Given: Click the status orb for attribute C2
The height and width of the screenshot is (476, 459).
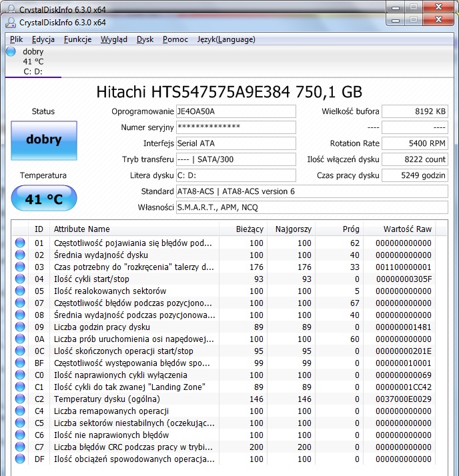Looking at the screenshot, I should coord(20,399).
